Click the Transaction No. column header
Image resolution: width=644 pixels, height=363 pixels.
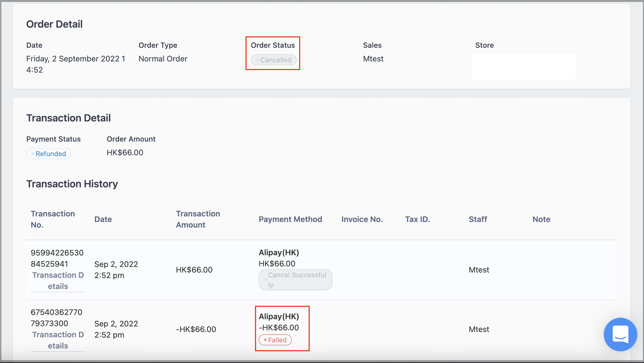coord(53,219)
